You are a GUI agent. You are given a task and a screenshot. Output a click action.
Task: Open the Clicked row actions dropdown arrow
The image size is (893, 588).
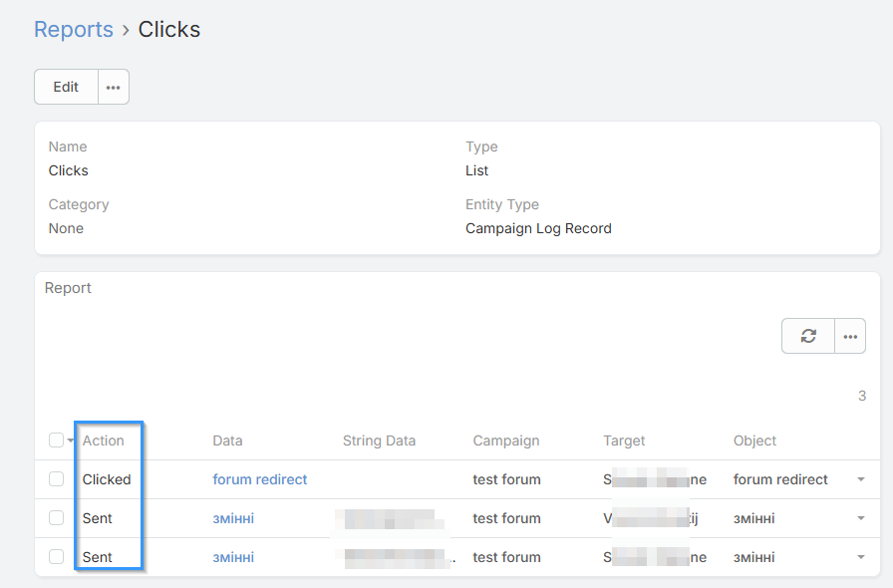[x=861, y=479]
